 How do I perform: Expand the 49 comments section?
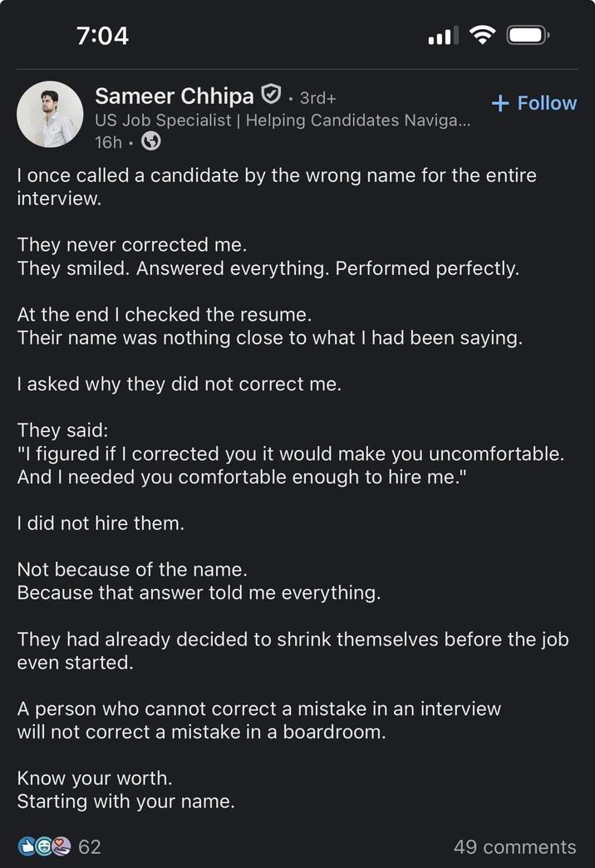514,847
